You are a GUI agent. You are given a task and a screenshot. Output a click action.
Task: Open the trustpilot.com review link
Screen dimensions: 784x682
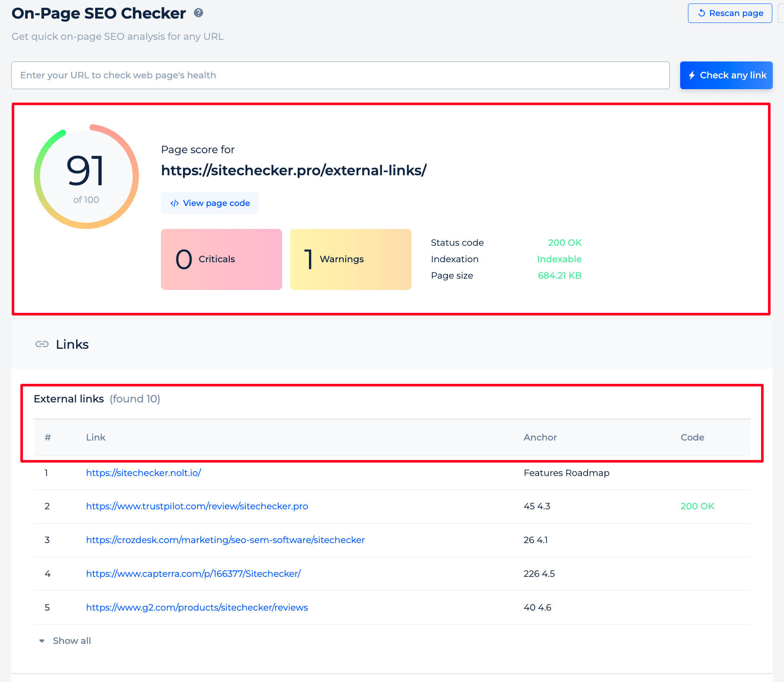click(x=197, y=506)
